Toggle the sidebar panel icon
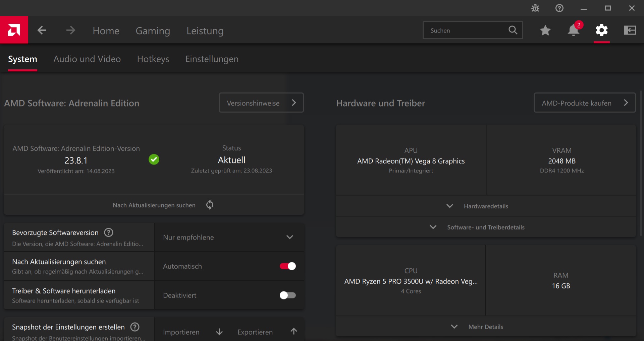This screenshot has width=644, height=341. 630,30
